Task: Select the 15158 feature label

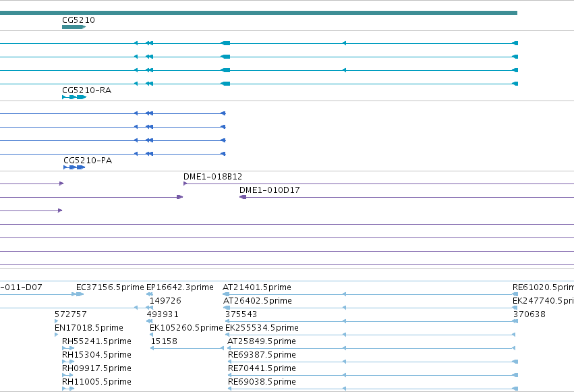Action: click(x=164, y=341)
